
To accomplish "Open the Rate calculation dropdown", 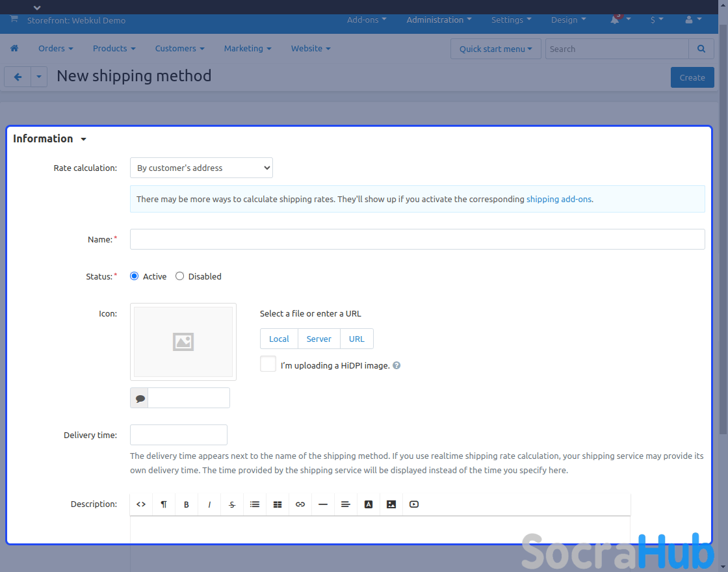I will click(201, 168).
